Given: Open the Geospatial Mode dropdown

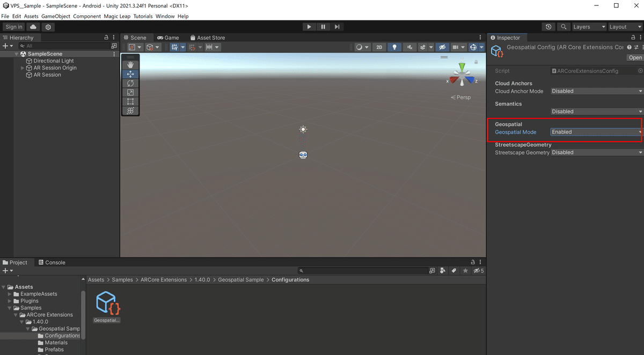Looking at the screenshot, I should 595,131.
